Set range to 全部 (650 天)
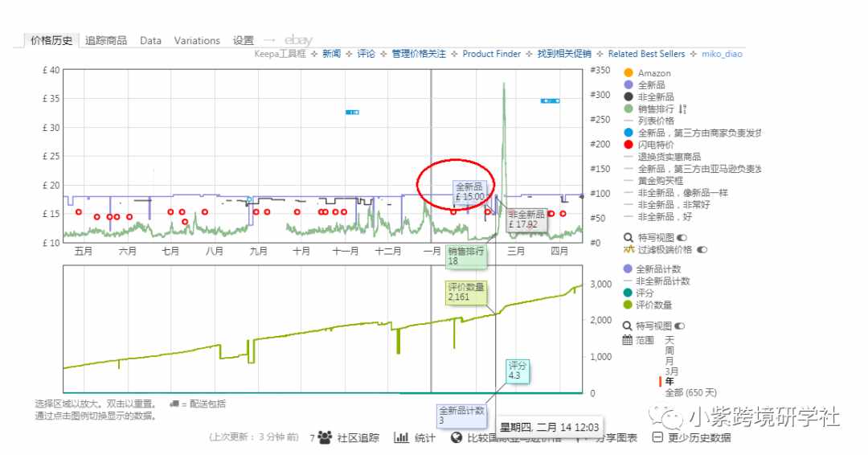The image size is (868, 455). (690, 392)
